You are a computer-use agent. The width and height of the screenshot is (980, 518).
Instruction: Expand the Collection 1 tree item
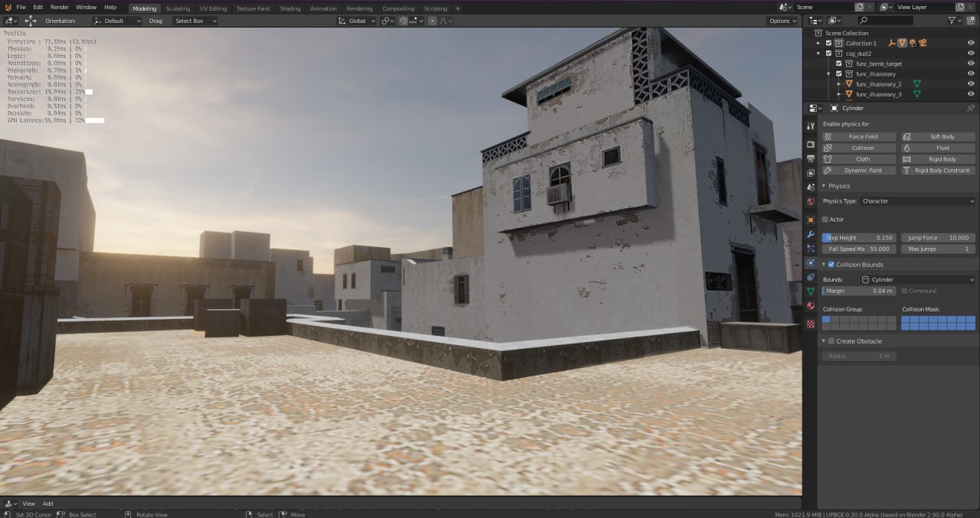pos(818,44)
